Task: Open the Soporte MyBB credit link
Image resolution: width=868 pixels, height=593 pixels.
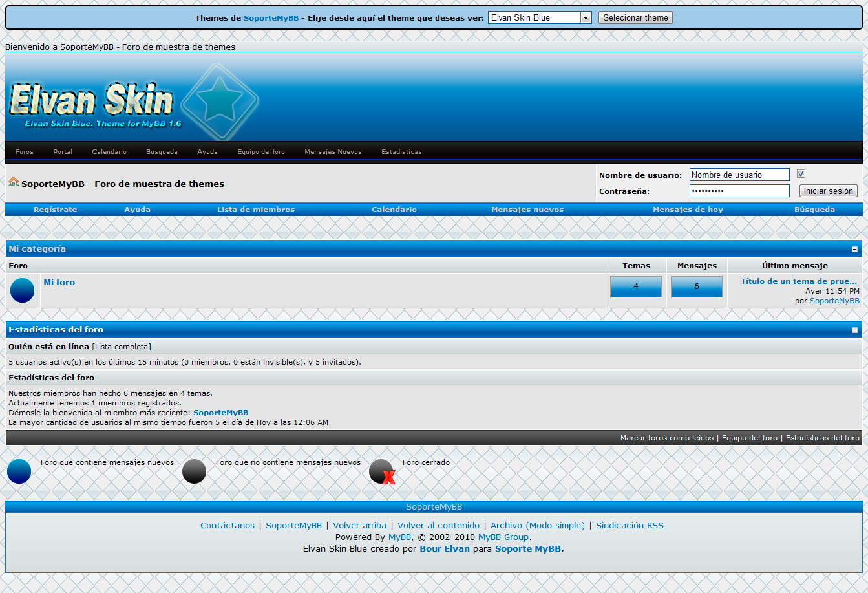Action: (x=528, y=549)
